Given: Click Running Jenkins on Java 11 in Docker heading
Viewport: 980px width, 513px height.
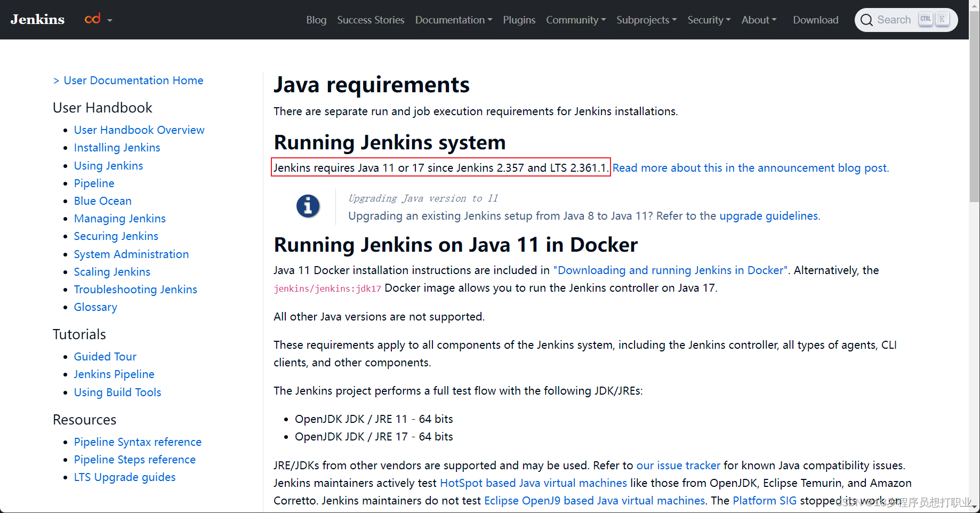Looking at the screenshot, I should click(x=456, y=245).
